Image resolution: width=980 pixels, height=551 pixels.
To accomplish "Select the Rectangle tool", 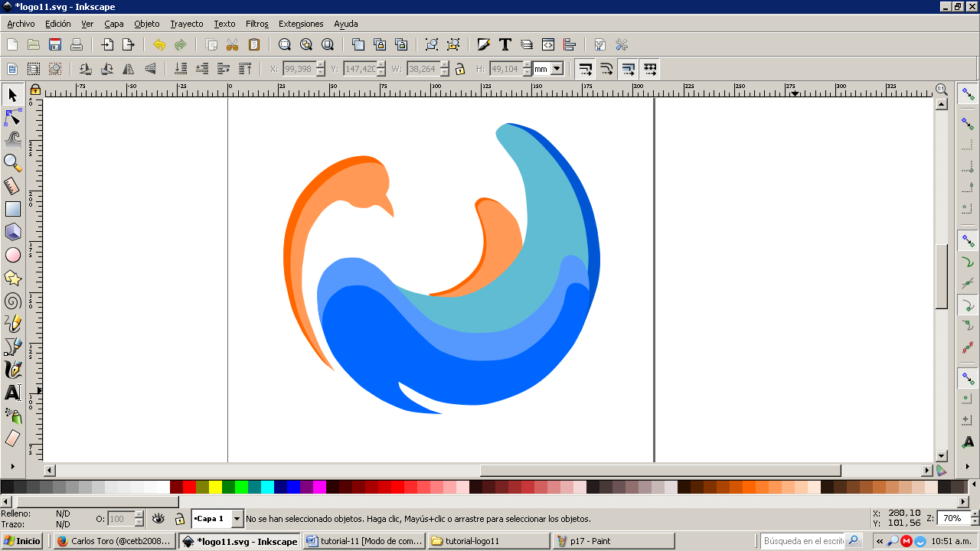I will click(x=12, y=208).
